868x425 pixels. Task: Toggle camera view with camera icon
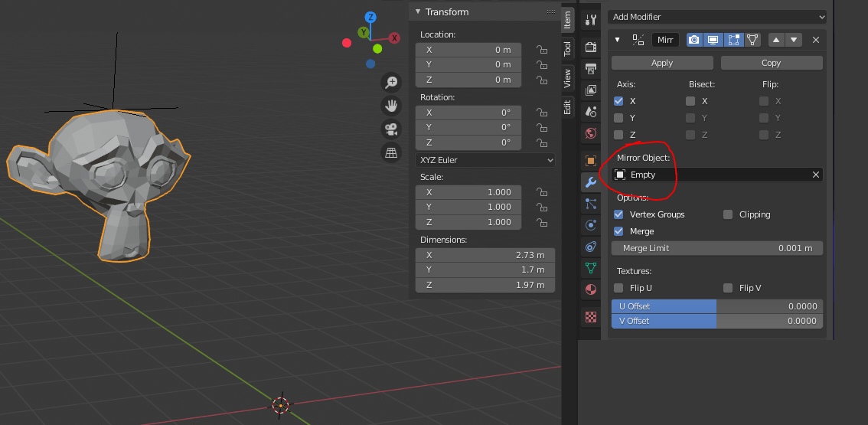click(x=391, y=129)
